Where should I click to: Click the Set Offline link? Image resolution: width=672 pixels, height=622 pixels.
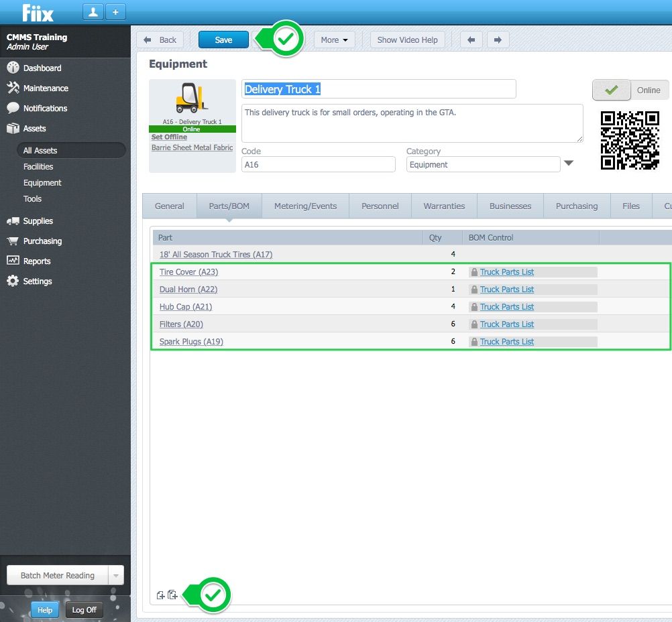tap(169, 137)
